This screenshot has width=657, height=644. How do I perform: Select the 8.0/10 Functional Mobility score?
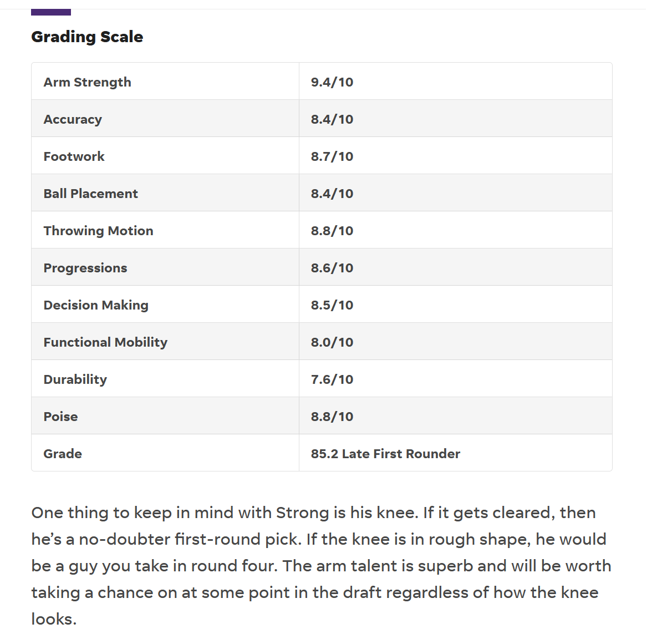pos(332,342)
